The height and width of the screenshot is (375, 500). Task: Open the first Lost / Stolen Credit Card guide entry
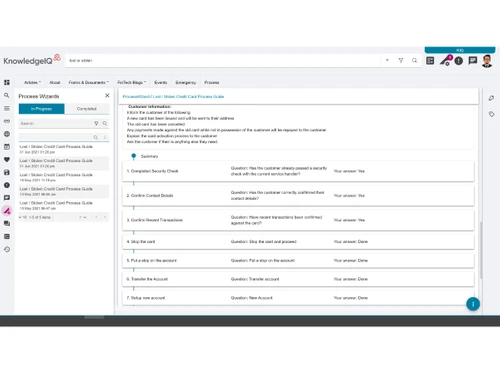tap(64, 149)
